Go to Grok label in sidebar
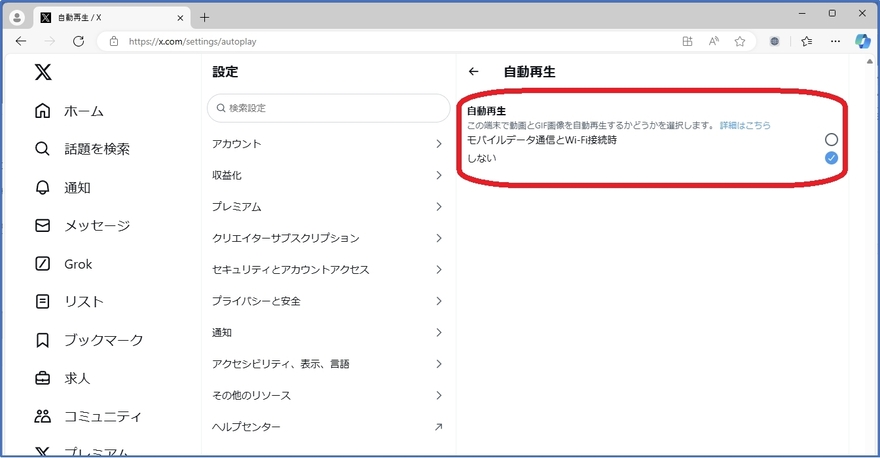880x458 pixels. click(x=78, y=264)
